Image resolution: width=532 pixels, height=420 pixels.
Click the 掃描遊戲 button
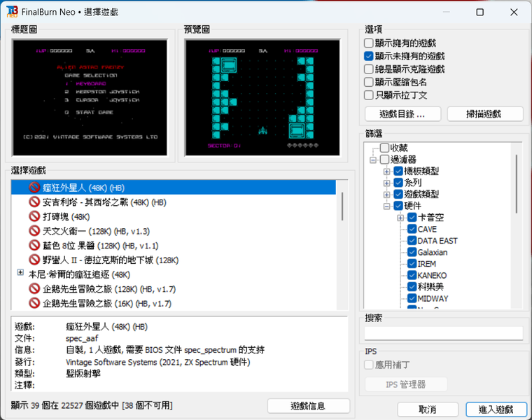(x=485, y=114)
